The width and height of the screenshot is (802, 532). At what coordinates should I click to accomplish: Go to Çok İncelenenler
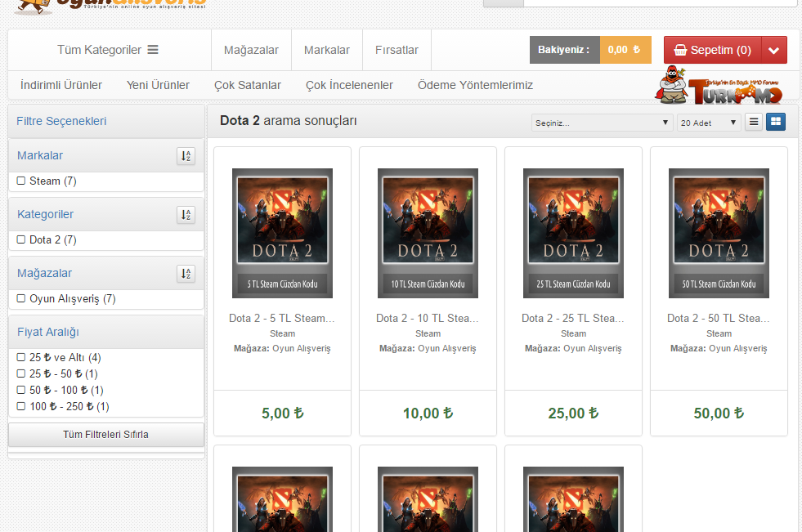click(x=349, y=85)
